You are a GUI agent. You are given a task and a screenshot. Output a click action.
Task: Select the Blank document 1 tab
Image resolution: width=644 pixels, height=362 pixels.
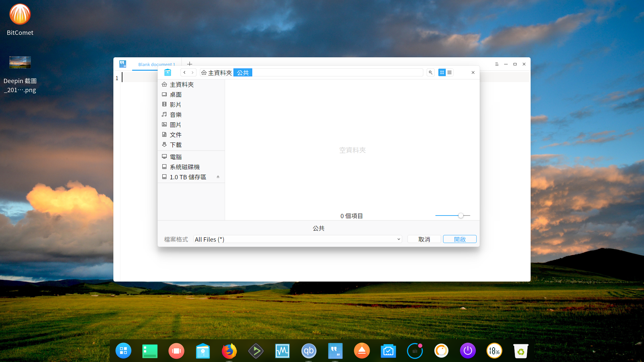click(x=157, y=64)
